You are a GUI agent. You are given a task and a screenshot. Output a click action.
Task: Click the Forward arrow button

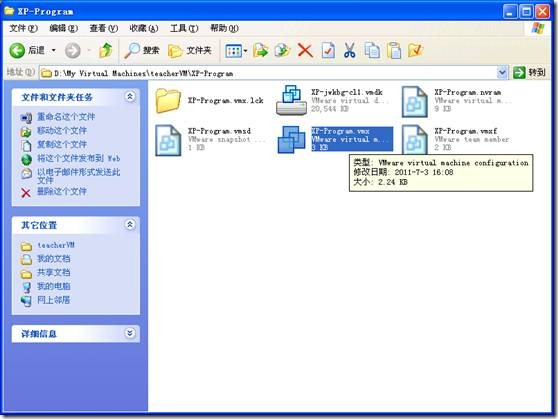tap(73, 51)
